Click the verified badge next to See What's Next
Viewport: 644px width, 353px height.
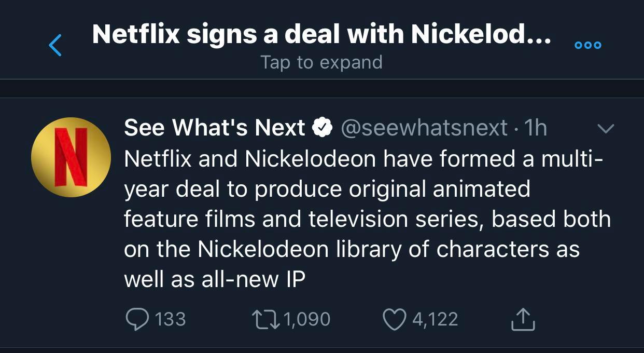[323, 126]
